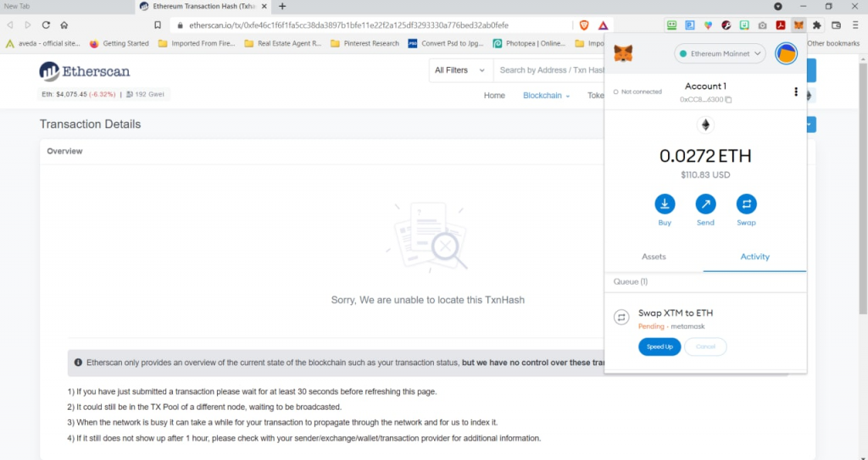Open the extensions puzzle icon
Viewport: 868px width, 460px height.
click(x=816, y=25)
